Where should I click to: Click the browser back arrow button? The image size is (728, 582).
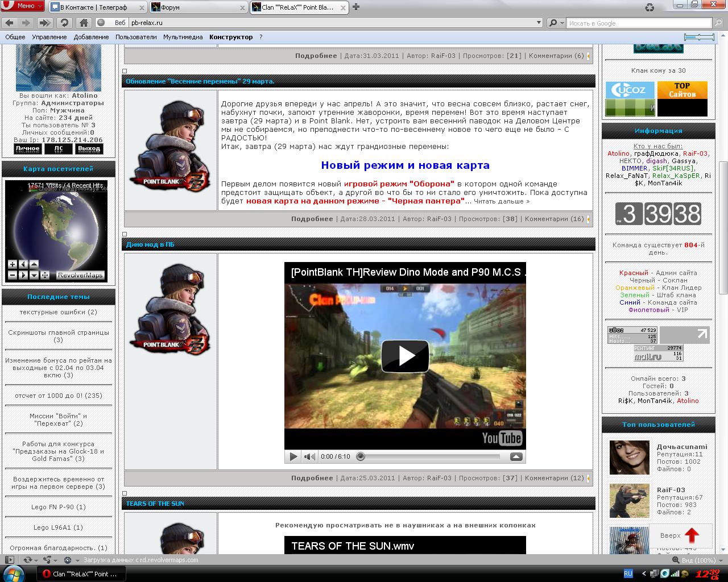9,23
